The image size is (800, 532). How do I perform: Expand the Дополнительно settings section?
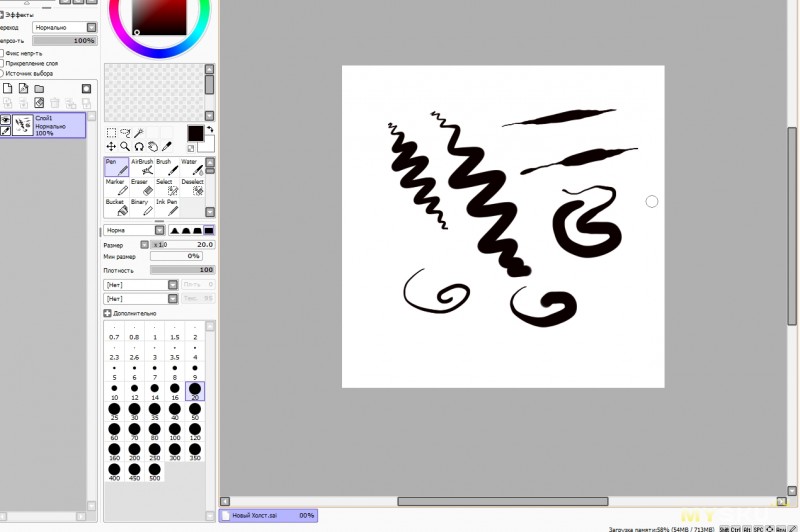(107, 313)
